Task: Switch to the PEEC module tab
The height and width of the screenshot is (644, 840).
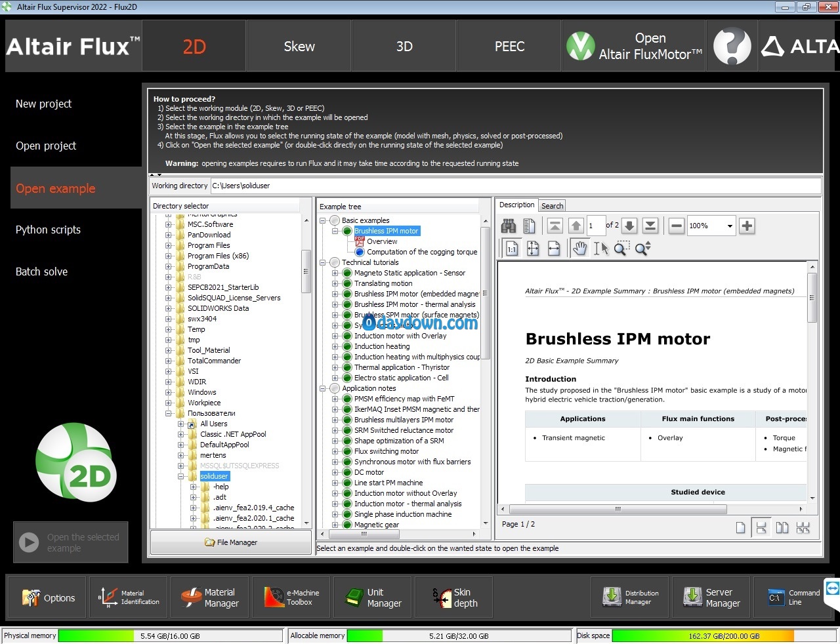Action: tap(509, 46)
